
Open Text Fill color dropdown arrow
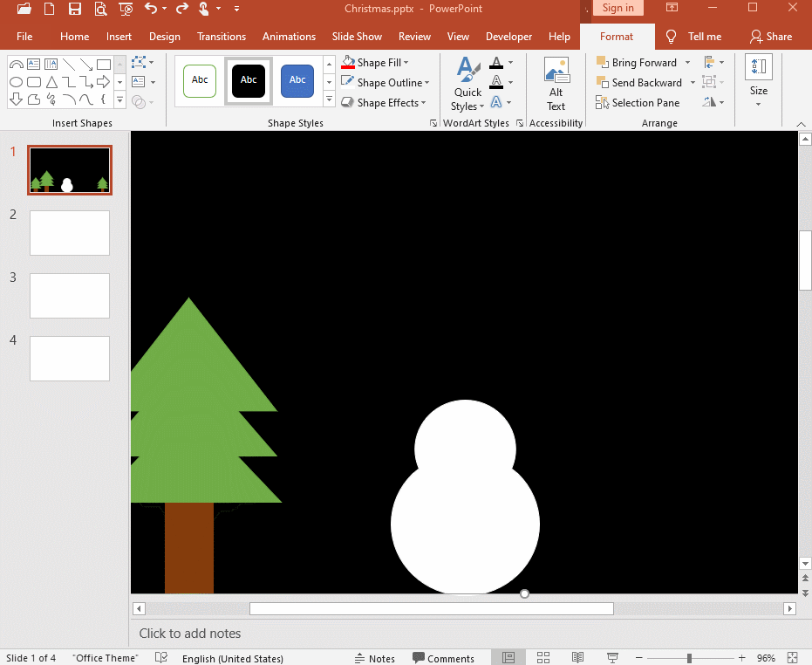coord(511,63)
